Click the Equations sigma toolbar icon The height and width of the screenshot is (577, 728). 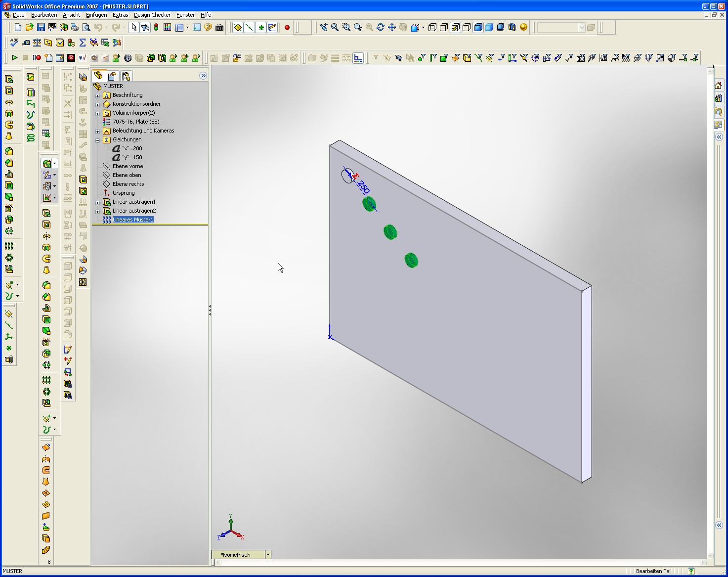[x=83, y=43]
